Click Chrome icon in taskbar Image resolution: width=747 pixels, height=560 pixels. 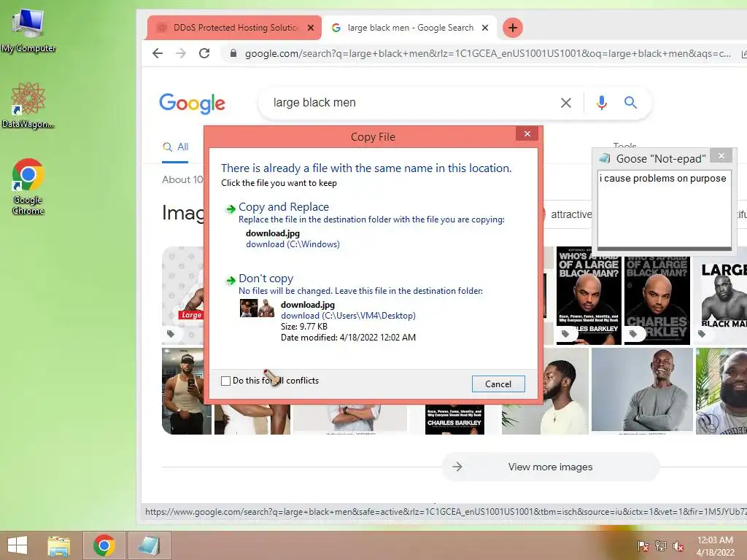tap(104, 545)
